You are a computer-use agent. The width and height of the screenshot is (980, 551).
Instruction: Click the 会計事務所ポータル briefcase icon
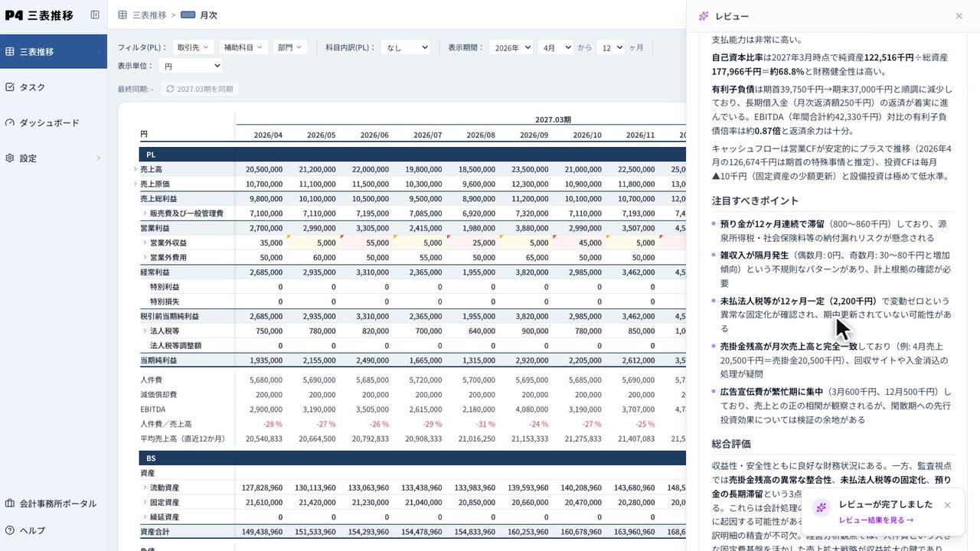click(x=10, y=504)
